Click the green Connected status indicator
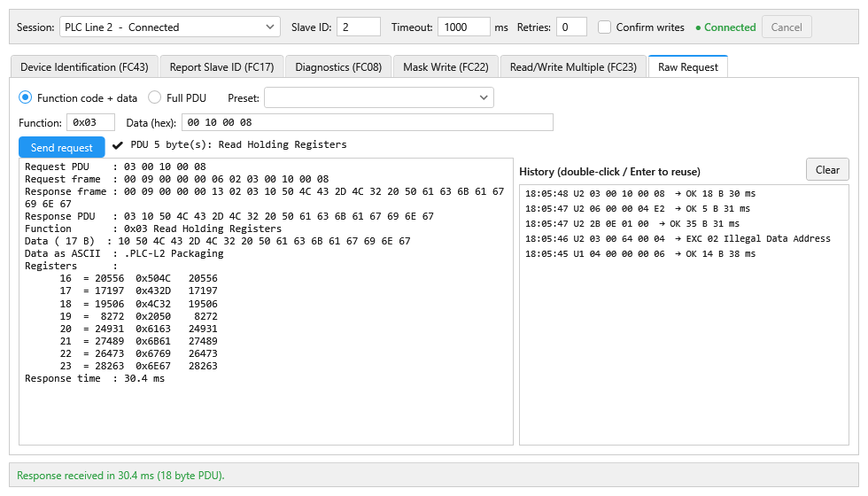868x496 pixels. (725, 27)
